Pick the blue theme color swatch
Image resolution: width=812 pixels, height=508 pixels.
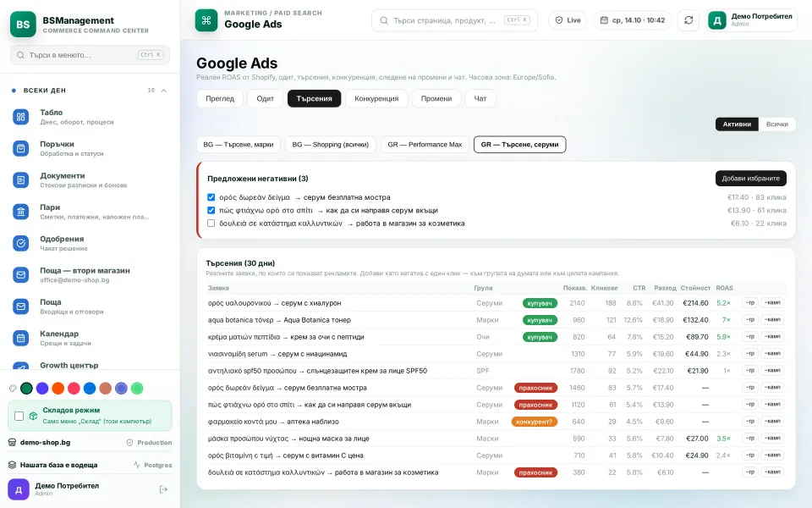(90, 389)
